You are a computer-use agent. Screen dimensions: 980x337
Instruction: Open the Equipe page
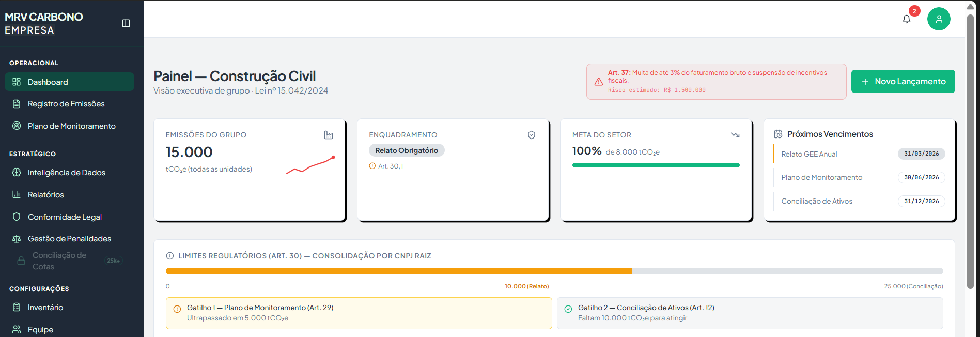click(x=69, y=330)
